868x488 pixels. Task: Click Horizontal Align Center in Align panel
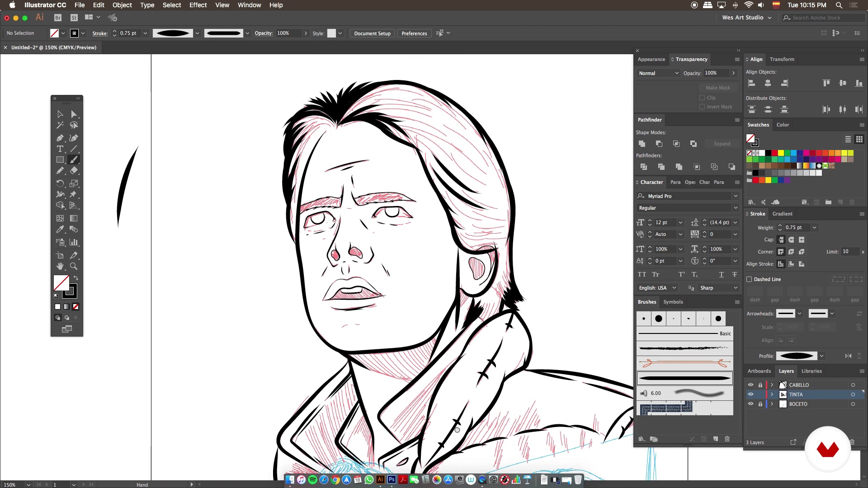click(x=768, y=83)
